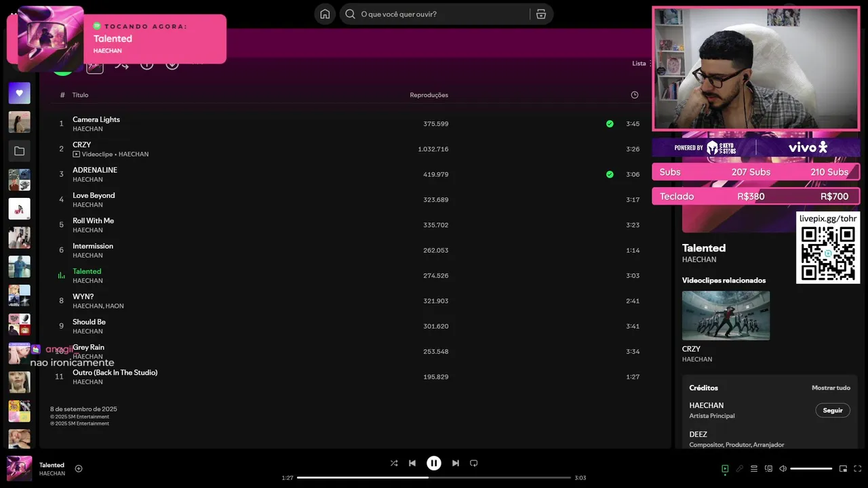Go back to the previous track
The width and height of the screenshot is (868, 488).
[x=412, y=463]
